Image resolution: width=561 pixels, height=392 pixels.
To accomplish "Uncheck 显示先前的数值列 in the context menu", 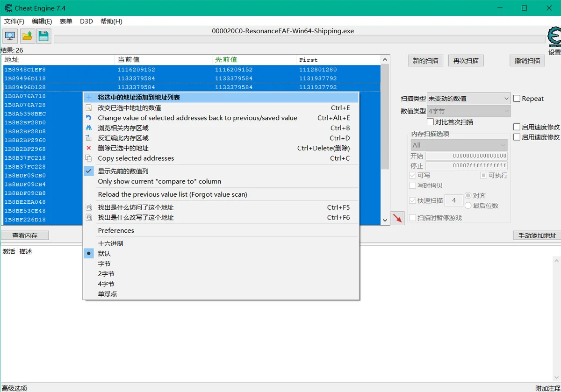I will pyautogui.click(x=221, y=171).
